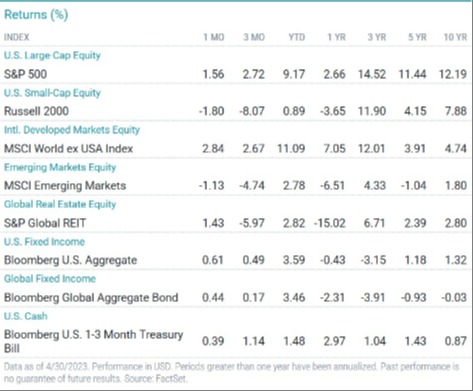Image resolution: width=473 pixels, height=391 pixels.
Task: Click the Returns (%) table title
Action: 36,15
